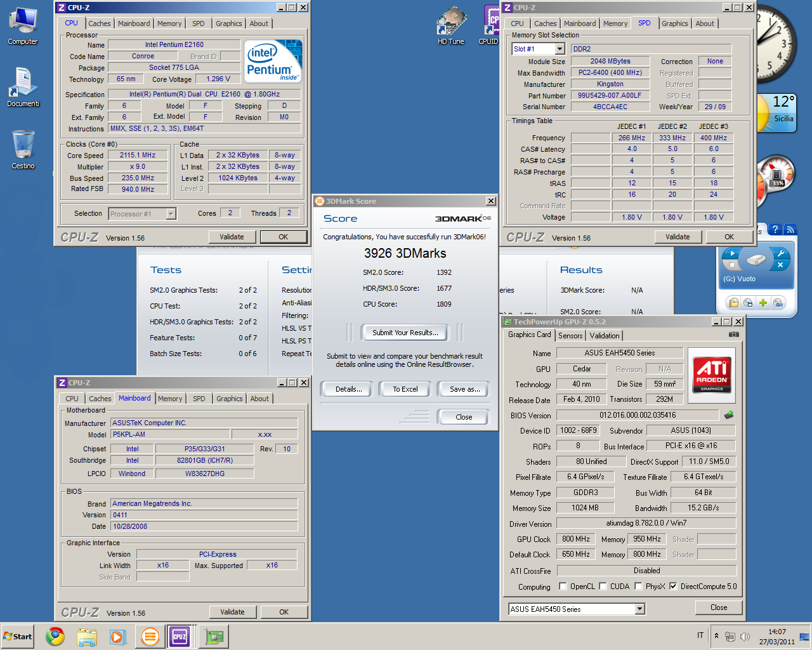Launch the HD Tune desktop shortcut
812x650 pixels.
coord(451,25)
